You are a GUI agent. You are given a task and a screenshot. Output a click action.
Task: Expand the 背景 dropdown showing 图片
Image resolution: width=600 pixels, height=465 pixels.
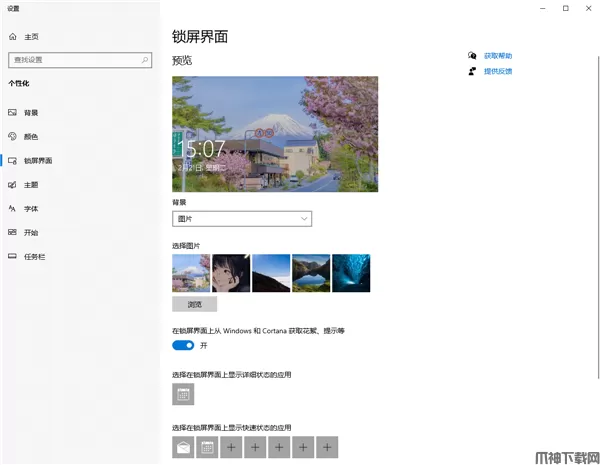pos(242,218)
